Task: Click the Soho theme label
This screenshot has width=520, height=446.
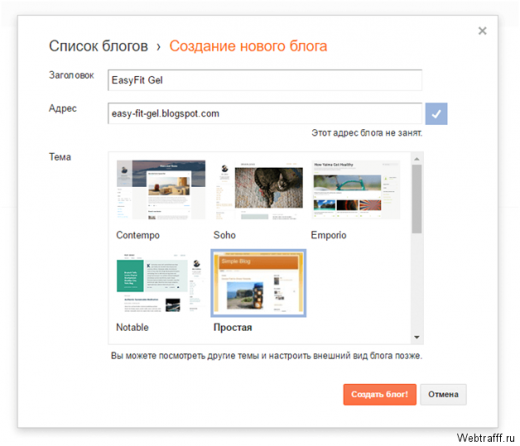Action: [224, 235]
